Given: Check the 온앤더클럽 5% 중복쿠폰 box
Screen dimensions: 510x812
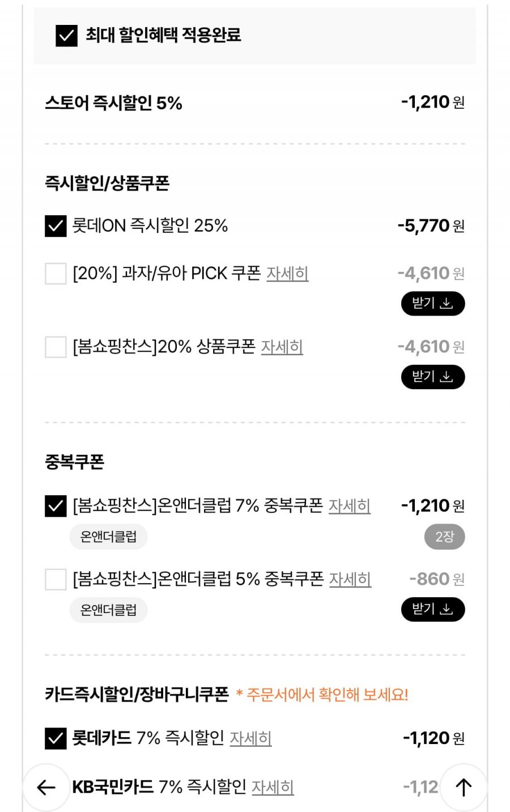Looking at the screenshot, I should point(56,580).
